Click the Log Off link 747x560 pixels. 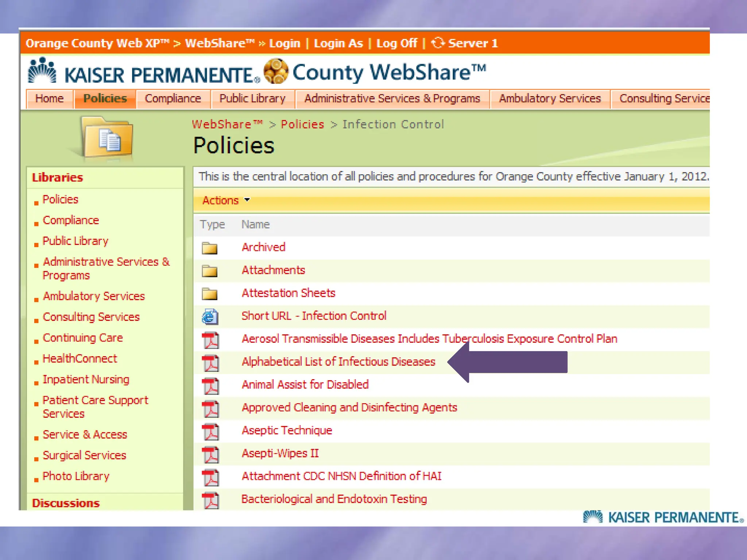(x=396, y=43)
